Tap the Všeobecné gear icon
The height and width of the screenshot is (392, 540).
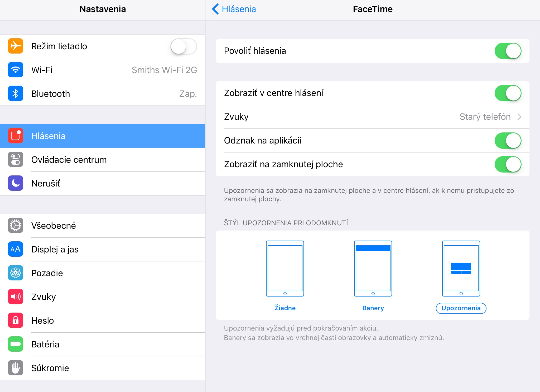[x=16, y=226]
